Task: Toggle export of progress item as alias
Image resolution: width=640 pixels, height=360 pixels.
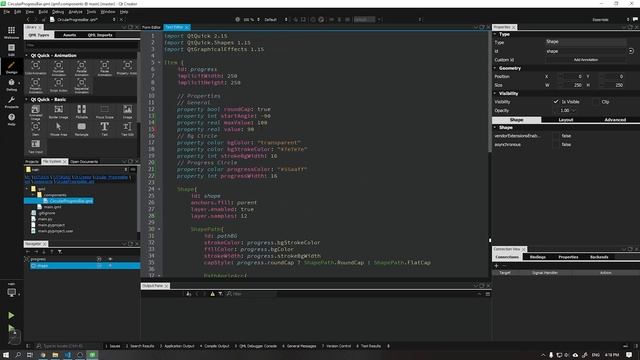Action: tap(99, 259)
